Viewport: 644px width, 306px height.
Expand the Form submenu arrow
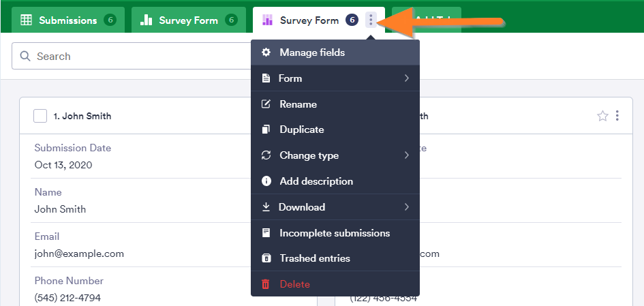(406, 78)
